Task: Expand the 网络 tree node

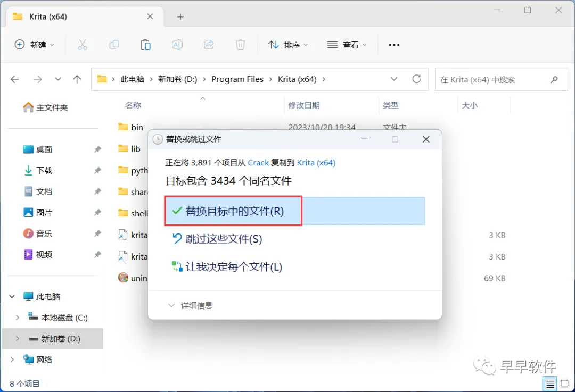Action: pyautogui.click(x=12, y=360)
